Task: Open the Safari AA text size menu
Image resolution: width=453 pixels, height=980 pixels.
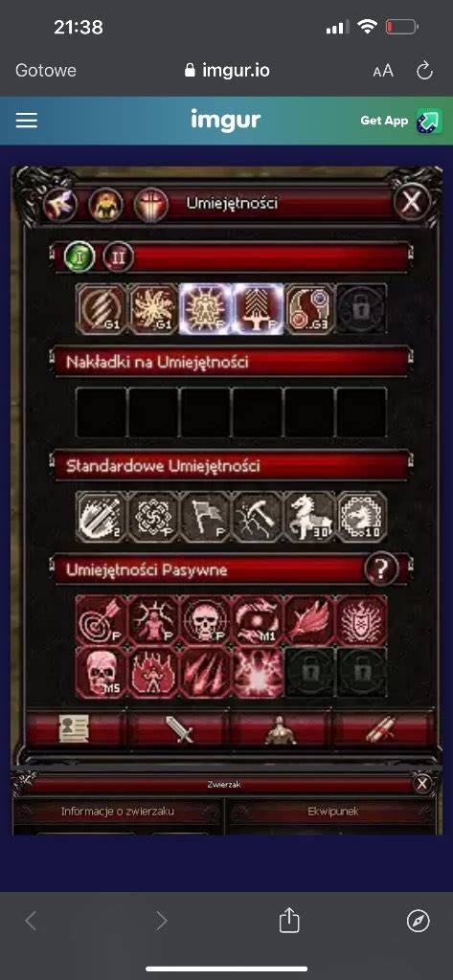Action: tap(383, 71)
